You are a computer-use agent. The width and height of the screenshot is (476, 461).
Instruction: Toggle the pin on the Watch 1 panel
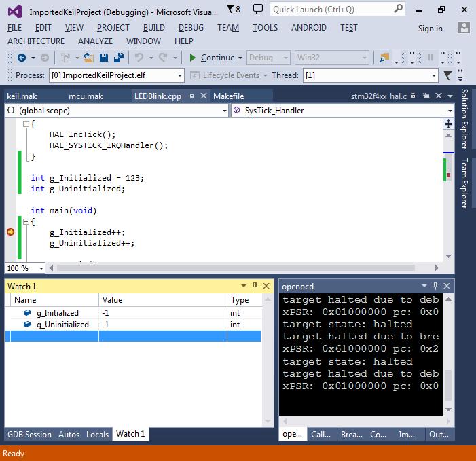[255, 287]
